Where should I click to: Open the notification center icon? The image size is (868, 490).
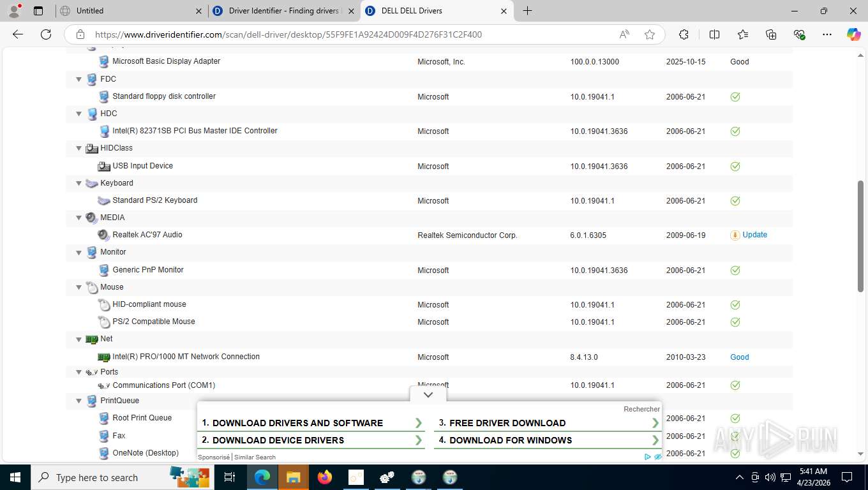tap(847, 477)
